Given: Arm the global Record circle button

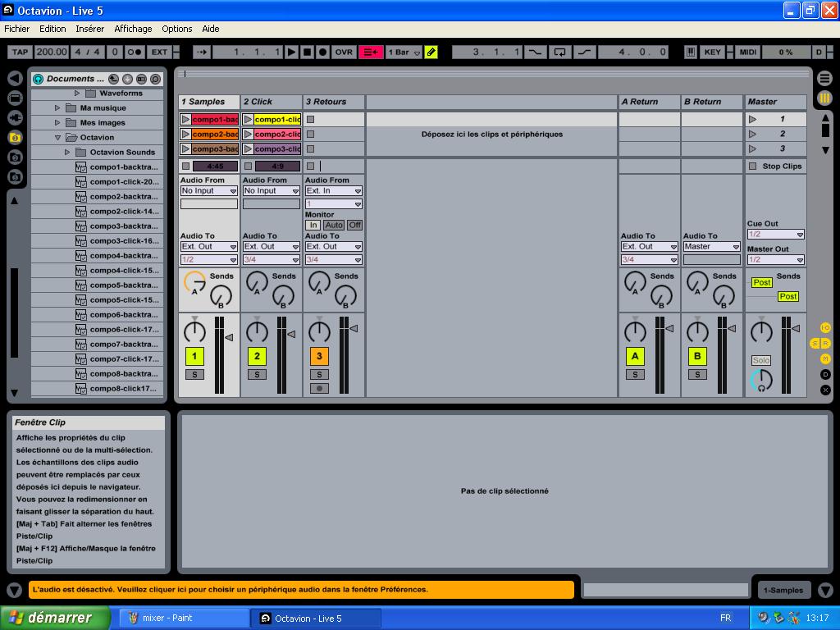Looking at the screenshot, I should (323, 52).
